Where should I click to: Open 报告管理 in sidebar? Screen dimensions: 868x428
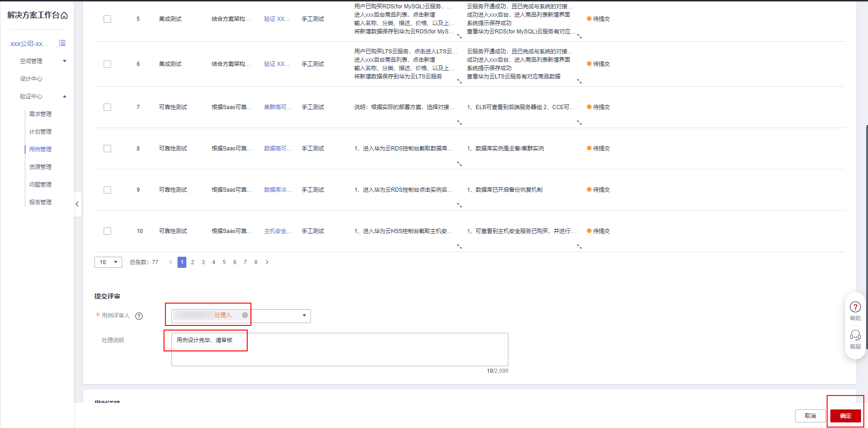tap(40, 202)
